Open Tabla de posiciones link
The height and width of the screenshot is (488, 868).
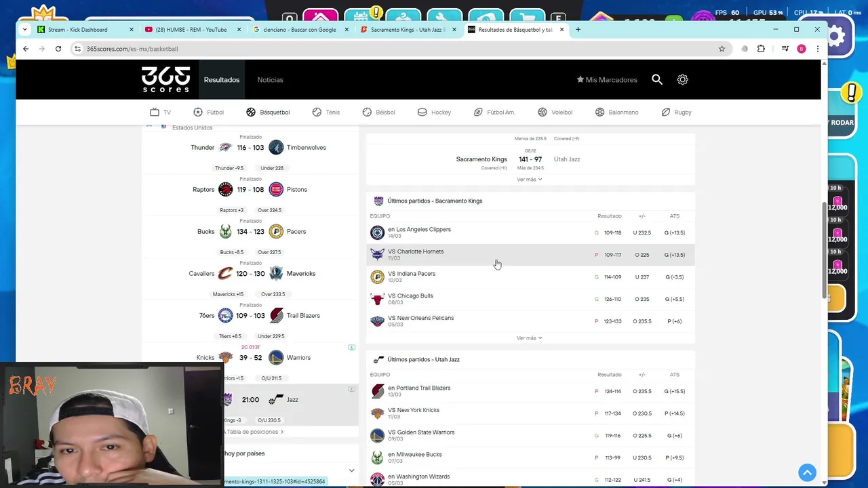(x=254, y=432)
